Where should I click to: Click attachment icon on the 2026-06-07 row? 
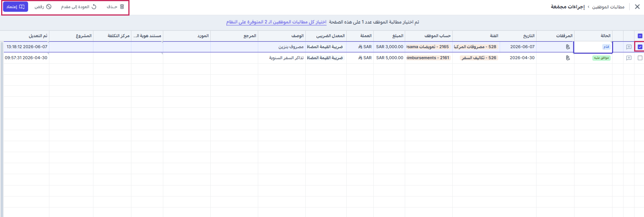pyautogui.click(x=568, y=47)
